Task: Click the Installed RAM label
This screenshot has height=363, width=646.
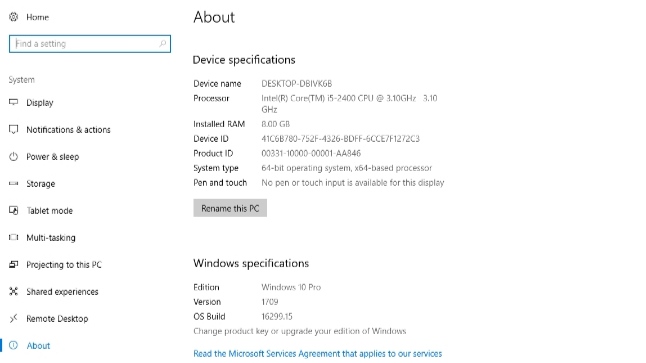Action: tap(219, 124)
